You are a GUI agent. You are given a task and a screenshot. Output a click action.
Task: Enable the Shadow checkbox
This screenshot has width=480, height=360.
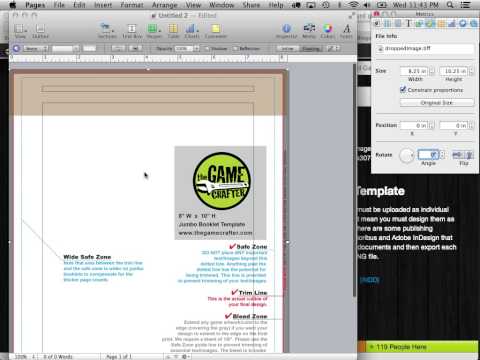point(207,49)
